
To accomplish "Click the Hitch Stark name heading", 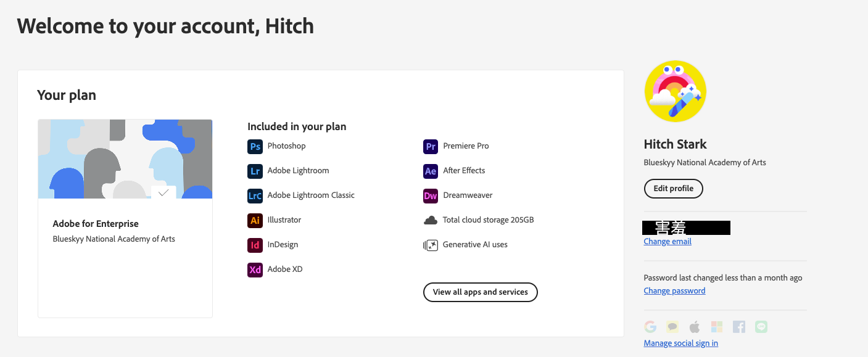I will click(x=676, y=144).
